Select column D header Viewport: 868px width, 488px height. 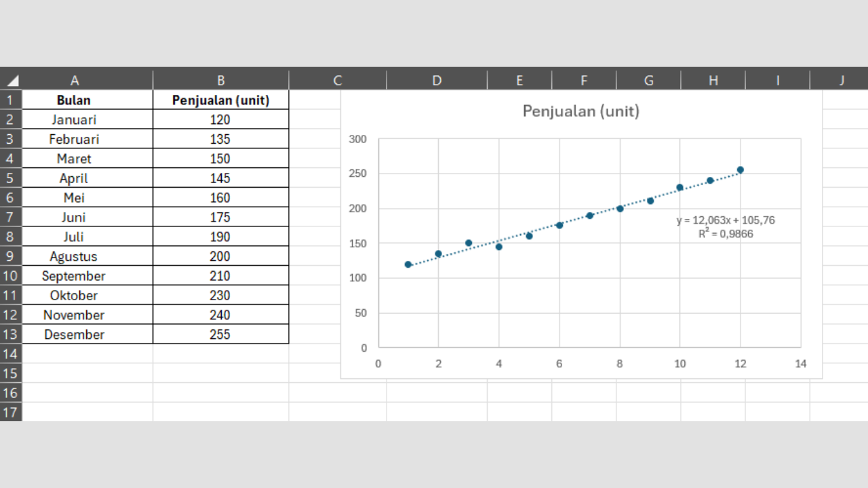click(437, 79)
